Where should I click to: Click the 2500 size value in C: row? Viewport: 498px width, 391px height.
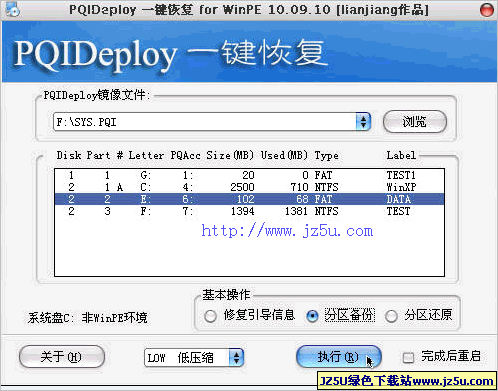click(x=242, y=187)
